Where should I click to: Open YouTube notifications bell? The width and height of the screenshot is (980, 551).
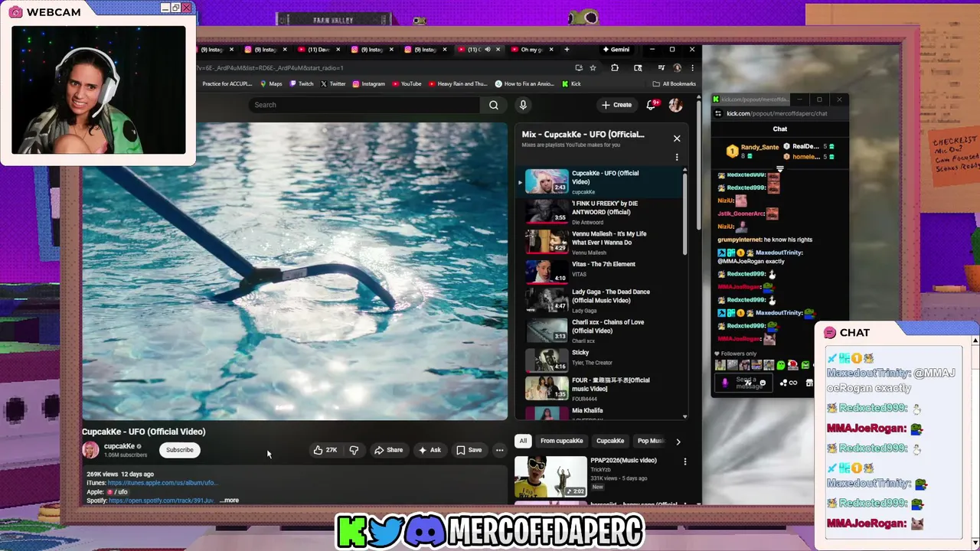pos(652,105)
